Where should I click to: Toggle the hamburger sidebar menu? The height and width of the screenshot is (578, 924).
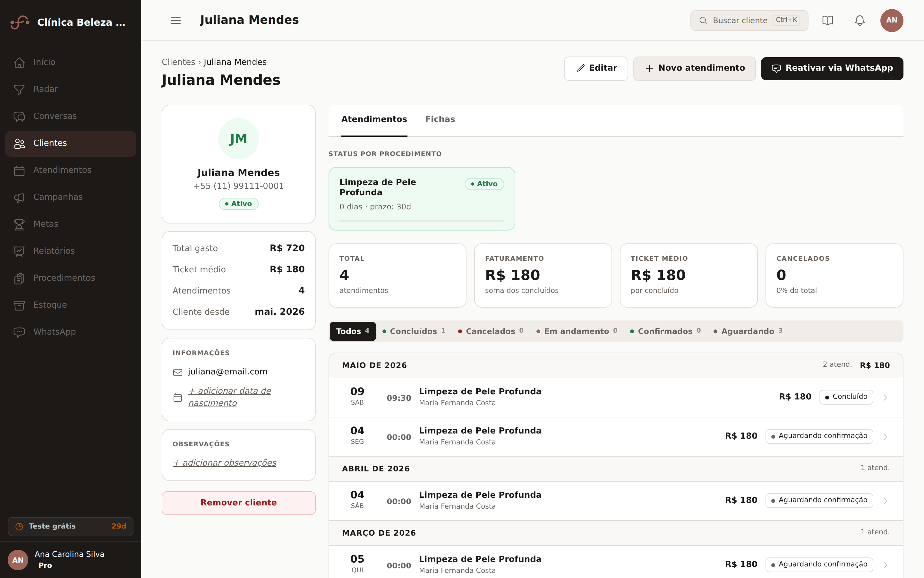tap(175, 20)
